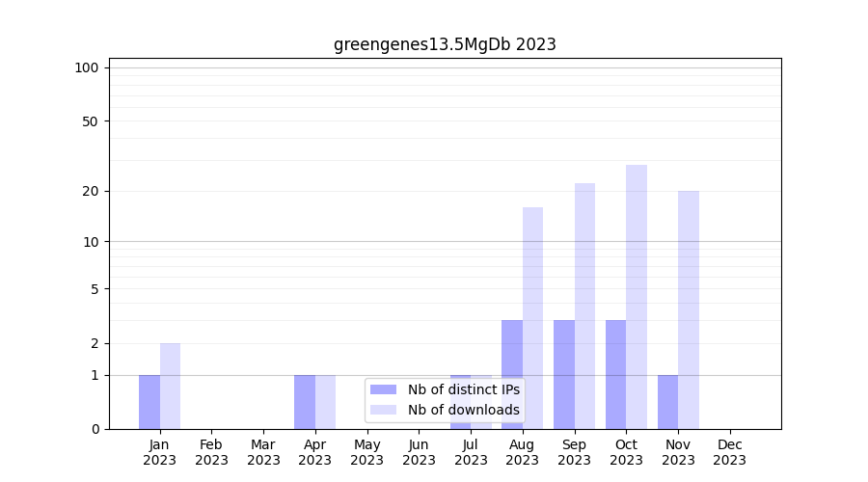The image size is (868, 482).
Task: Select the November distinct IPs bar
Action: click(667, 402)
